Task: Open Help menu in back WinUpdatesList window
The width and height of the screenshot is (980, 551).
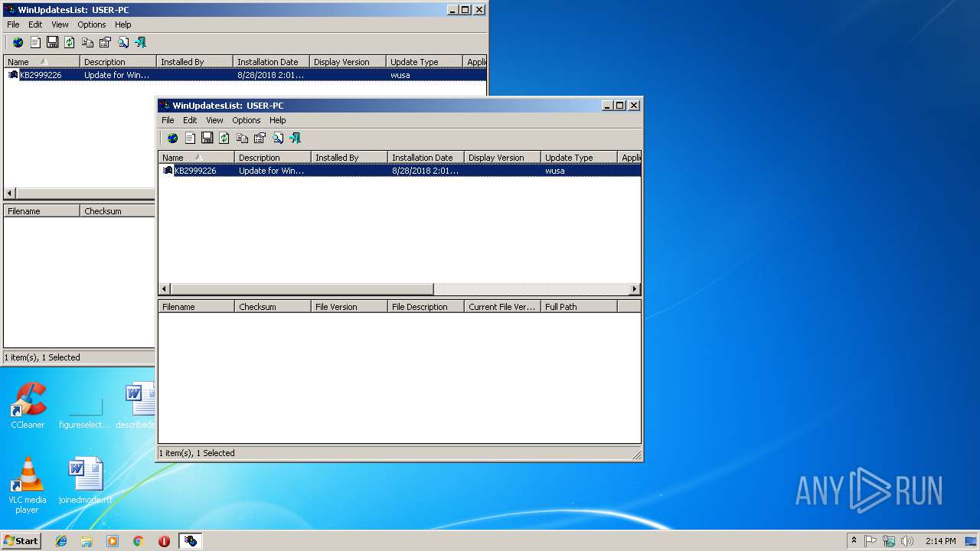Action: (123, 24)
